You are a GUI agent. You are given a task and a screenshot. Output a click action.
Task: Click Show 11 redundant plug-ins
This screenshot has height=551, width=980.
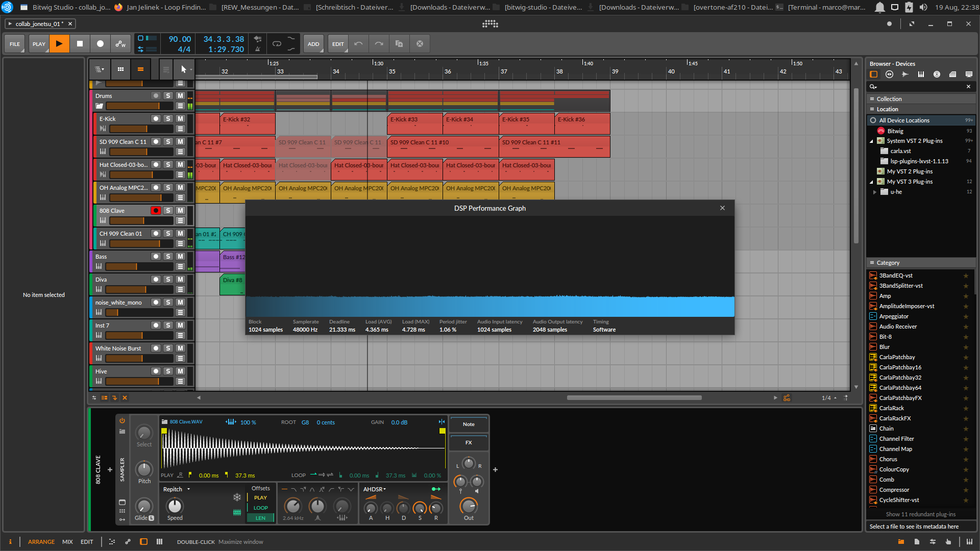921,514
